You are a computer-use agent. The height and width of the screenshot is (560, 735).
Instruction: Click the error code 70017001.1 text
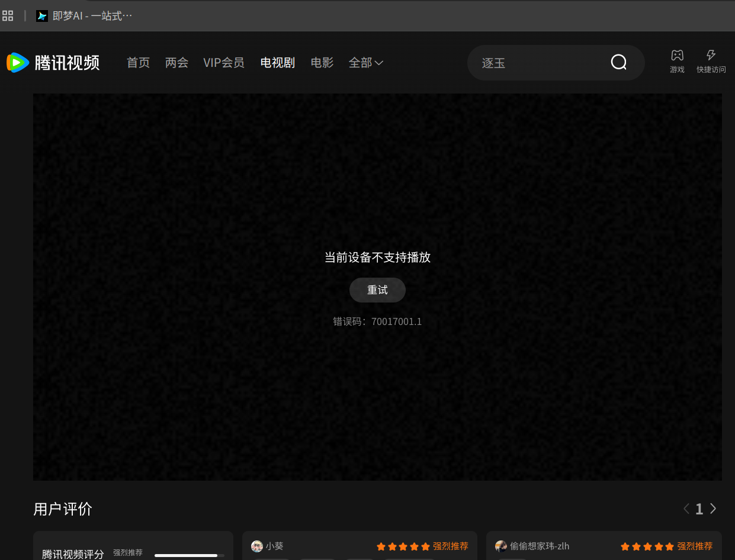click(377, 321)
